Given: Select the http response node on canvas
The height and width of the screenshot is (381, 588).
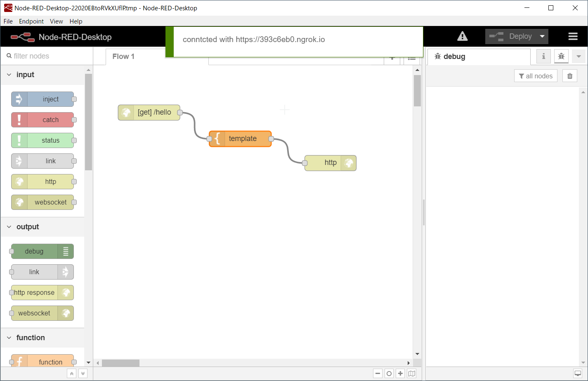Looking at the screenshot, I should click(330, 163).
